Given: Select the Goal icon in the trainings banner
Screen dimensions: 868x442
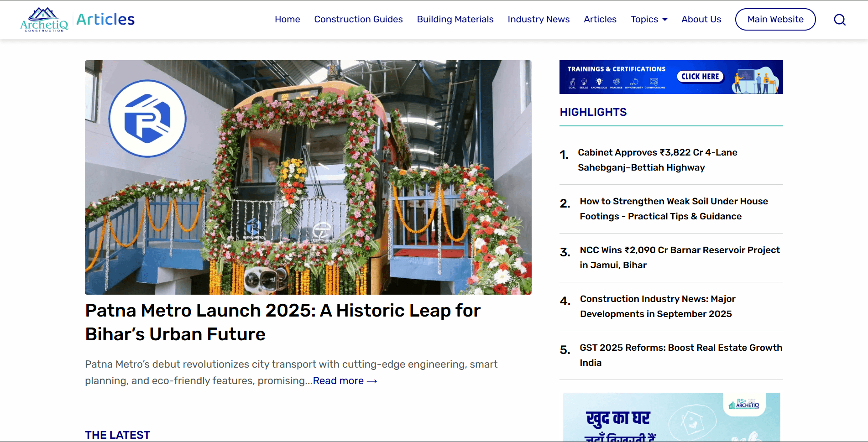Looking at the screenshot, I should tap(572, 81).
